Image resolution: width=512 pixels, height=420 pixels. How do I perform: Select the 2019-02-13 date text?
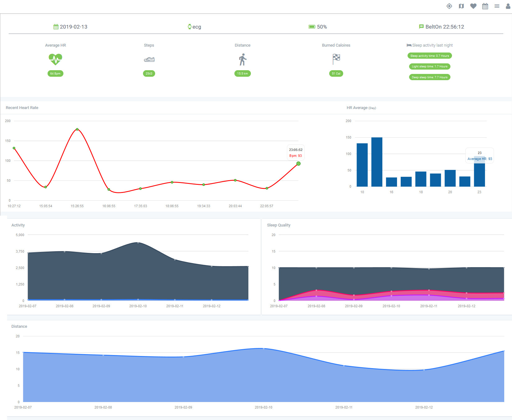[74, 27]
